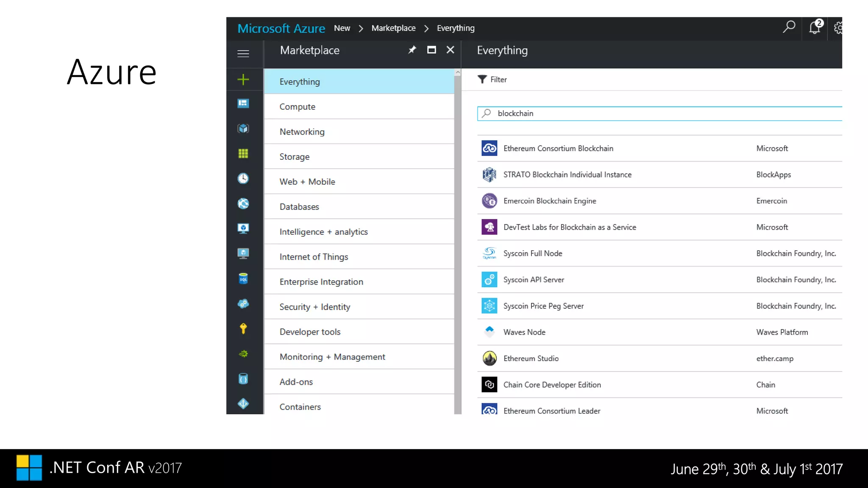Open STRATO Blockchain Individual Instance result
This screenshot has width=868, height=488.
[659, 175]
